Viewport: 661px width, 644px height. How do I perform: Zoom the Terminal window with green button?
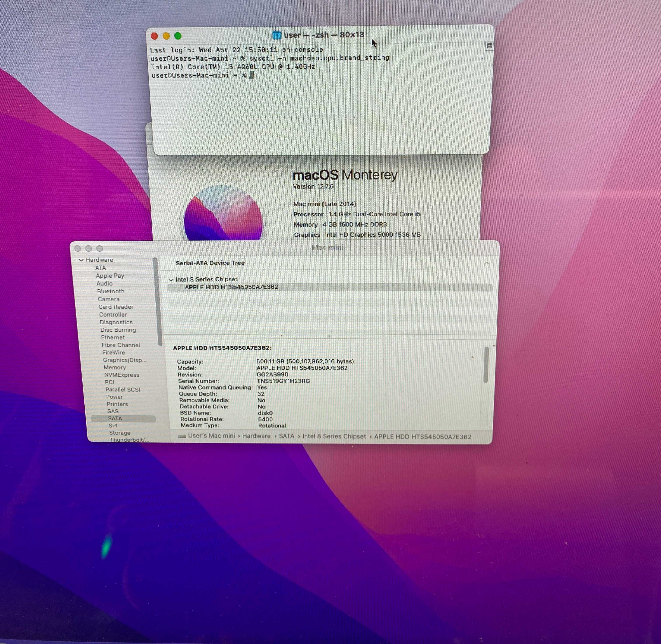(x=178, y=36)
